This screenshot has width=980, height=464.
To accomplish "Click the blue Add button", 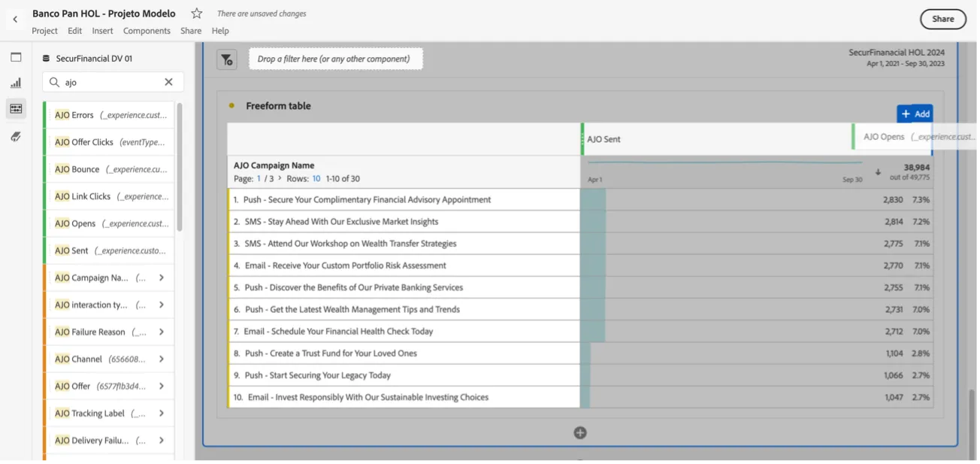I will tap(915, 114).
